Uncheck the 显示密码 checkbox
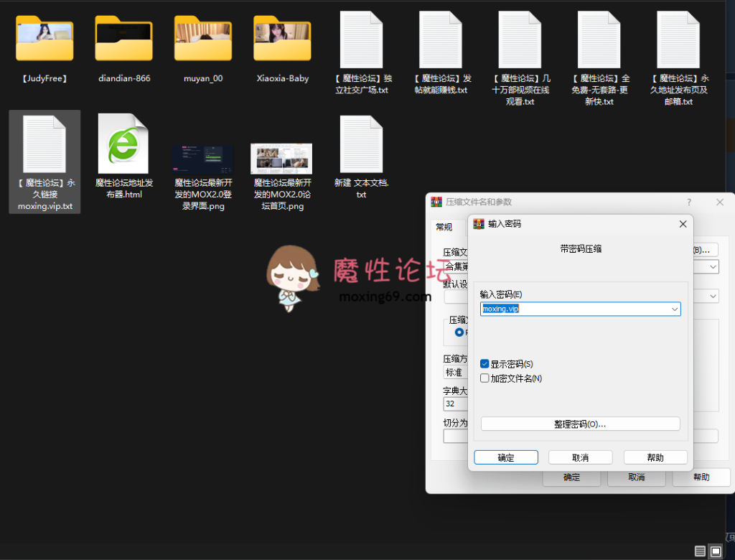The width and height of the screenshot is (735, 560). [x=485, y=364]
